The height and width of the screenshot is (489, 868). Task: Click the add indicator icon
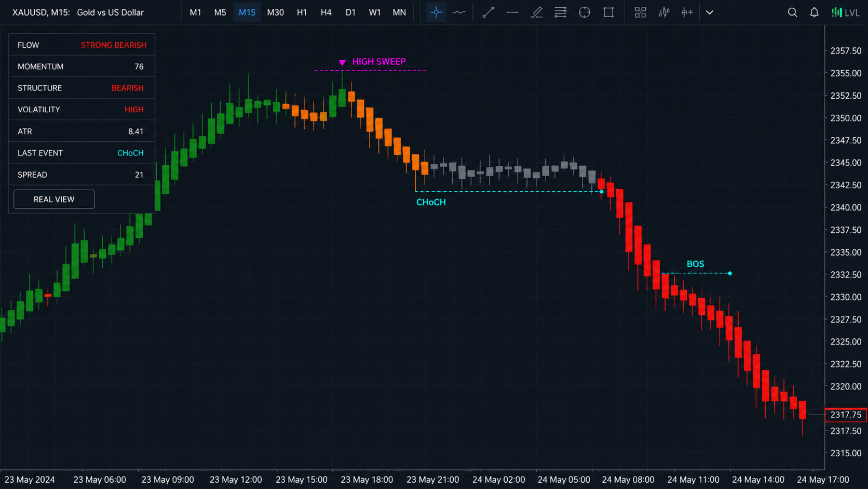[x=687, y=12]
